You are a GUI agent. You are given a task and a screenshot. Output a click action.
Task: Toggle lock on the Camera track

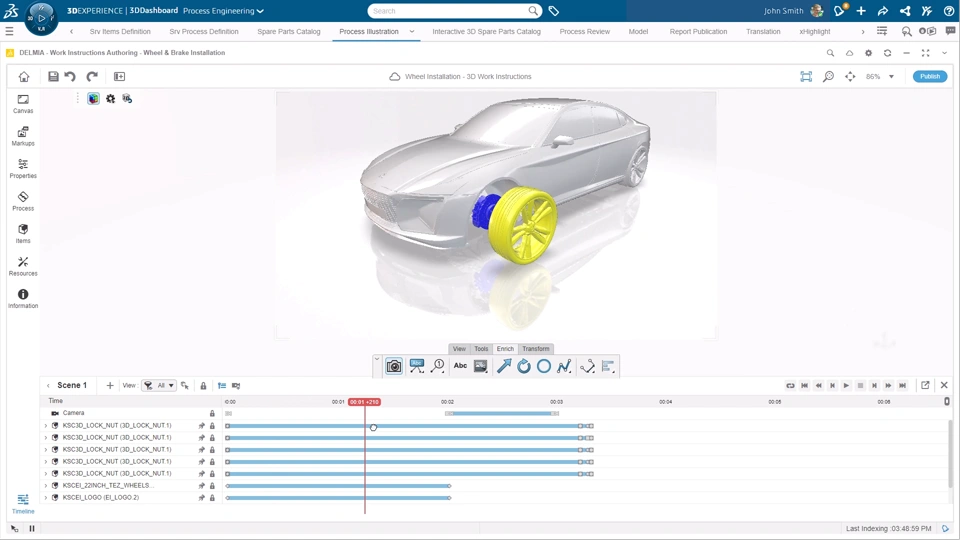[x=212, y=413]
